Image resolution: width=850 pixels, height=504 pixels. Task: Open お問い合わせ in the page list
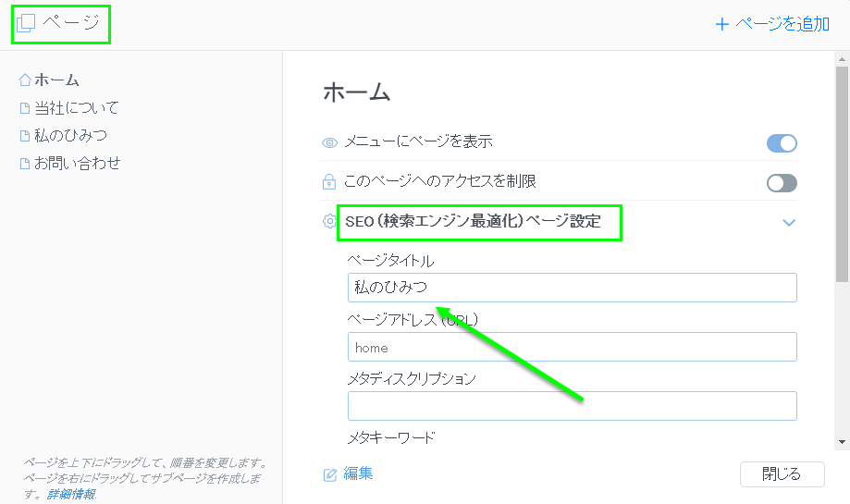click(x=78, y=163)
